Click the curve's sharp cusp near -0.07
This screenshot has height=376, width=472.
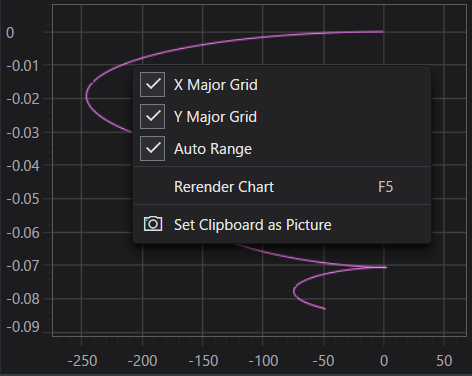coord(386,267)
